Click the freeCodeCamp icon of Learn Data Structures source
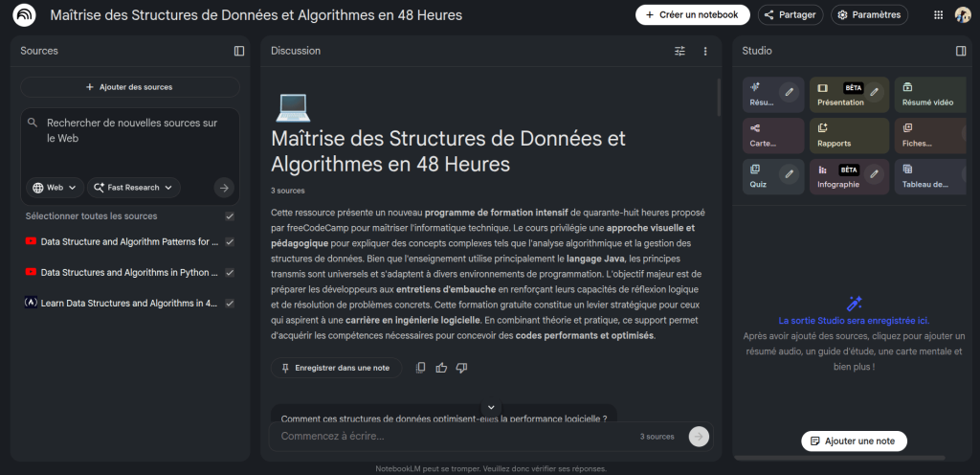 (x=31, y=304)
